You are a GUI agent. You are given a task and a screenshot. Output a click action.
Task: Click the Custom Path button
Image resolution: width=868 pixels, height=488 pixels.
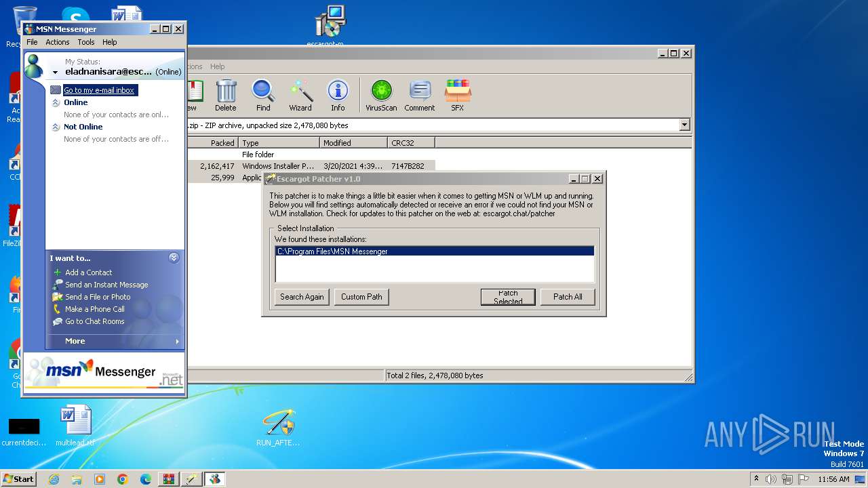point(361,297)
